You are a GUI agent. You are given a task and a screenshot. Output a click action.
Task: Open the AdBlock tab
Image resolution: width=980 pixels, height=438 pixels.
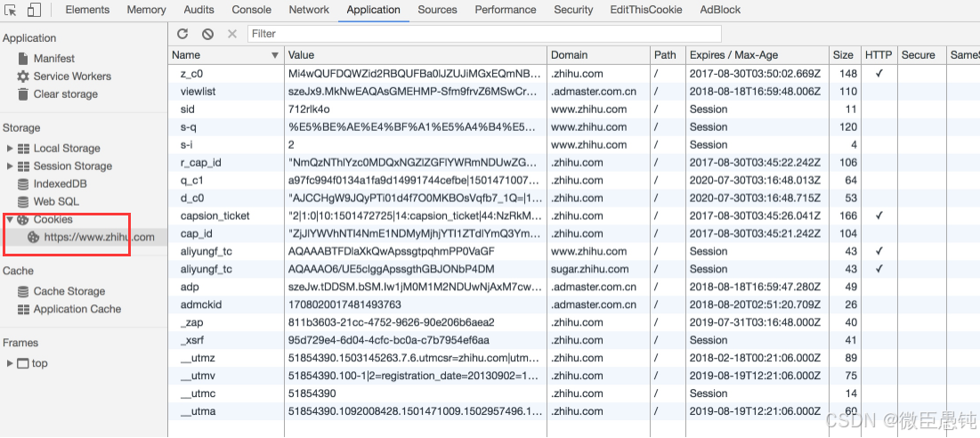click(720, 10)
